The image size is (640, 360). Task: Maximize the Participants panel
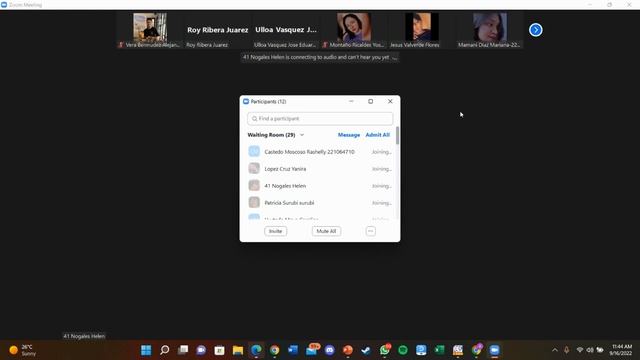(371, 101)
